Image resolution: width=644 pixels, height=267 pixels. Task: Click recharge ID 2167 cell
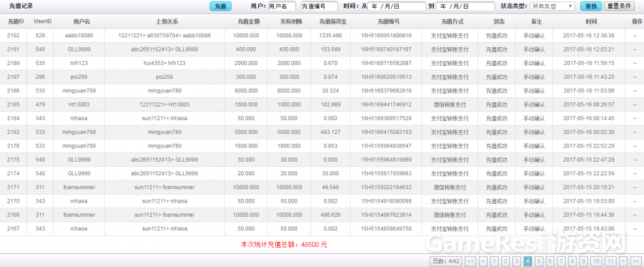point(13,228)
